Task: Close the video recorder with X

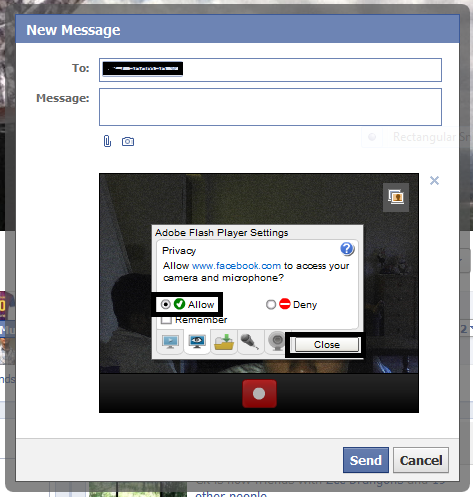Action: (x=434, y=181)
